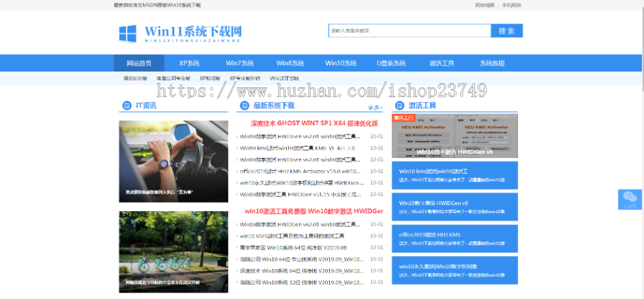Screen dimensions: 644x299
Task: Open the Win10 kms KMS_VL_ALL 7.0 article
Action: (298, 148)
